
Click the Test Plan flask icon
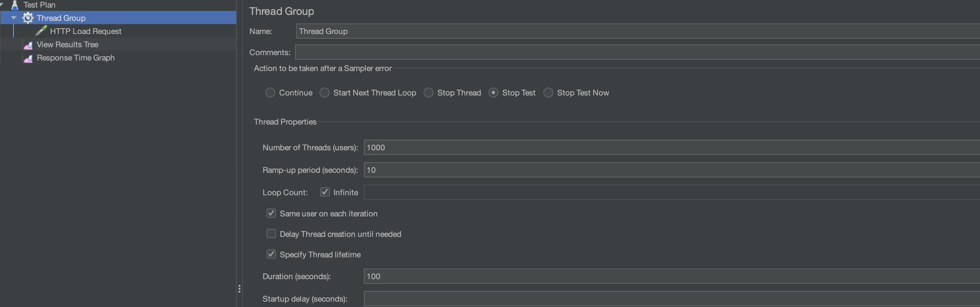(x=15, y=5)
